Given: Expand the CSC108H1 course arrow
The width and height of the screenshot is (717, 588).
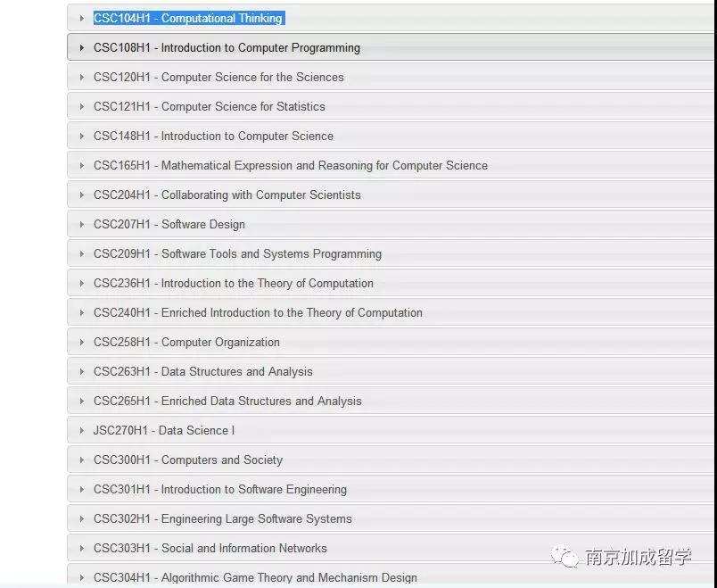Looking at the screenshot, I should click(x=82, y=47).
